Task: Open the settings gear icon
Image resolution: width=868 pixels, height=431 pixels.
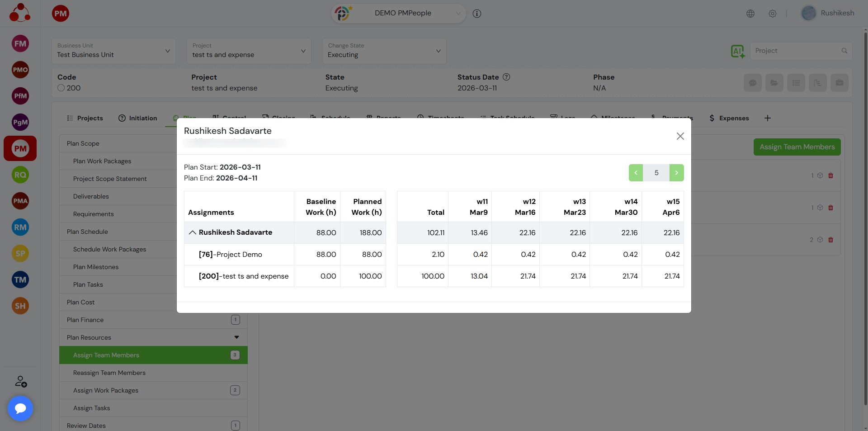Action: point(773,14)
